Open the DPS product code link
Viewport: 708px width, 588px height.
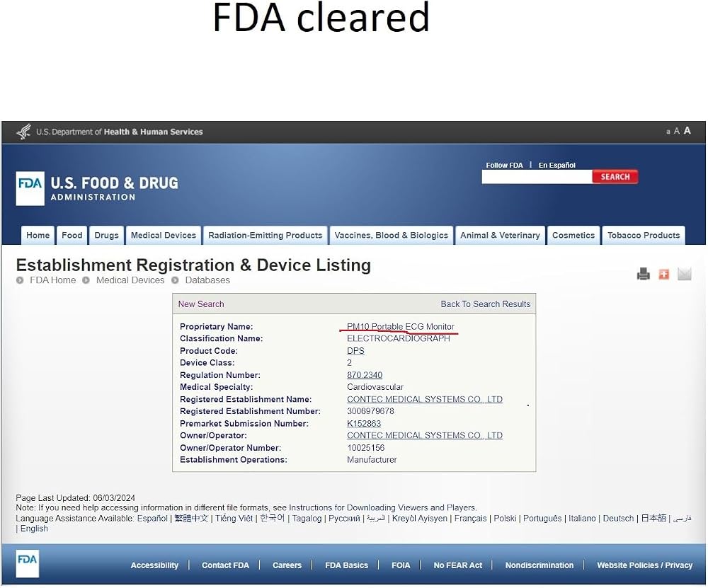355,351
